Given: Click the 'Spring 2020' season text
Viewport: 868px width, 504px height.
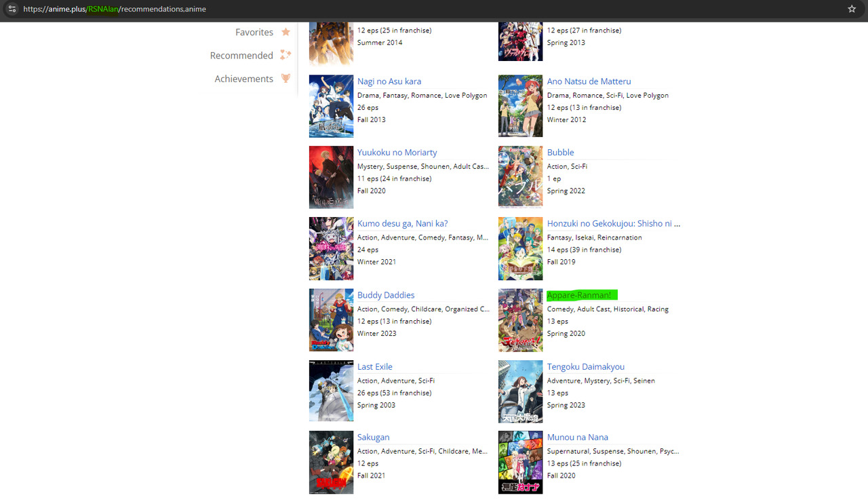Looking at the screenshot, I should click(x=566, y=334).
